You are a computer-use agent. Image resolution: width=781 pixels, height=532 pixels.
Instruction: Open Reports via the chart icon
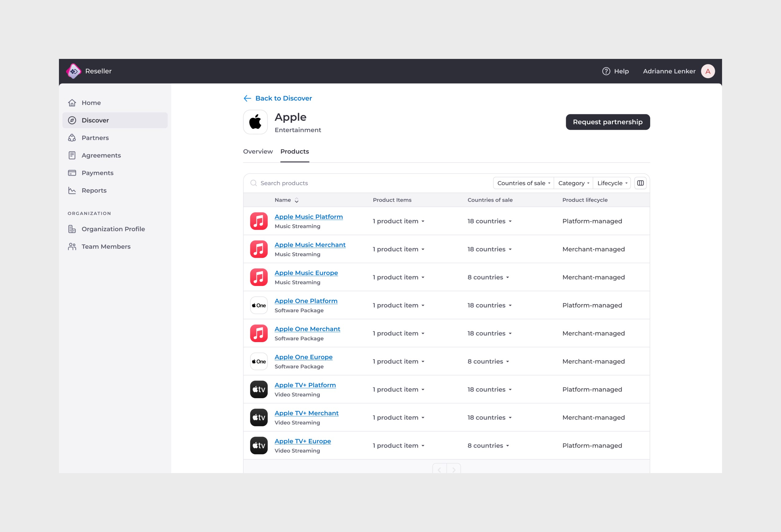(72, 190)
